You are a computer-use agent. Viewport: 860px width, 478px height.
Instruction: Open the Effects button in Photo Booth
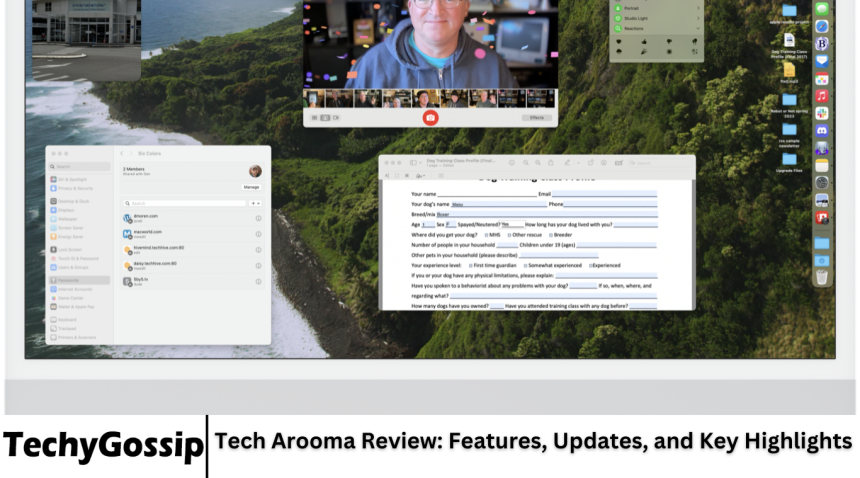click(x=536, y=118)
